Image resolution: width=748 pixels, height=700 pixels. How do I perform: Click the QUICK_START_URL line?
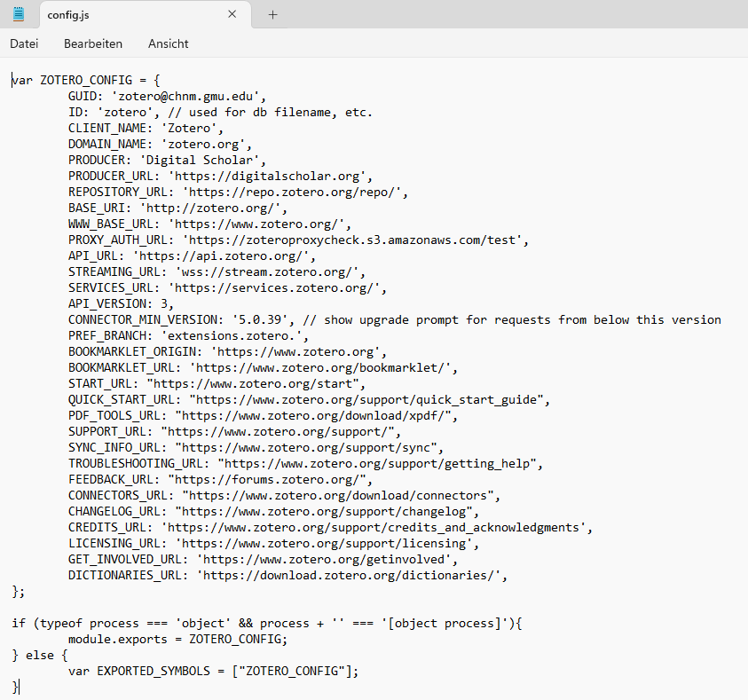[309, 400]
